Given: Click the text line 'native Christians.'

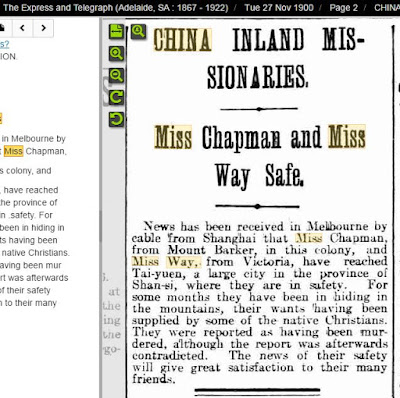Looking at the screenshot, I should (36, 253).
